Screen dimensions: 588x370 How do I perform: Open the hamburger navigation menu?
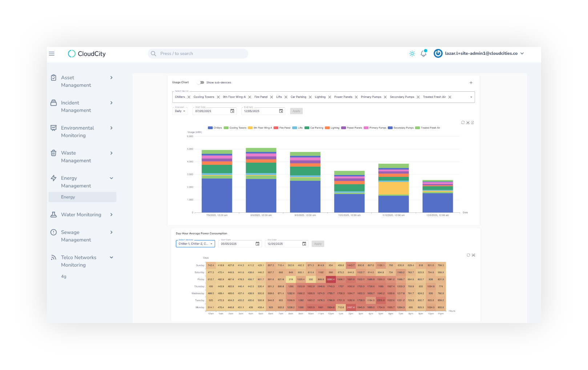tap(52, 54)
